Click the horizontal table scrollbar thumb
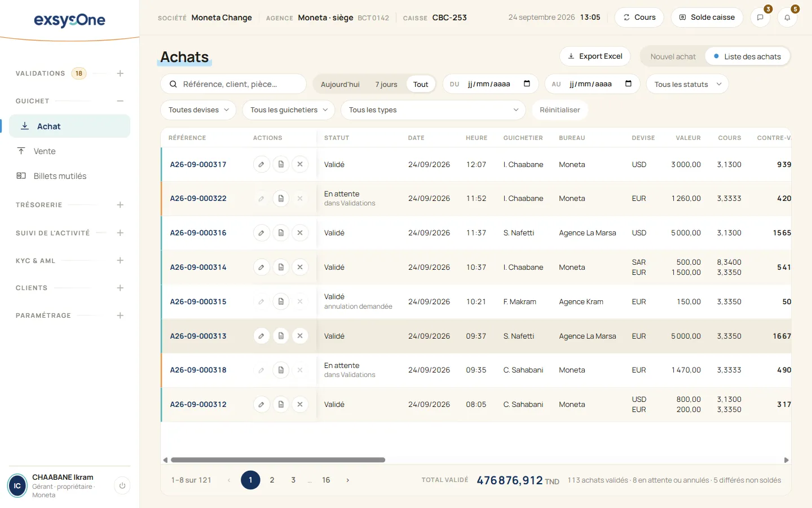The width and height of the screenshot is (812, 508). point(278,460)
